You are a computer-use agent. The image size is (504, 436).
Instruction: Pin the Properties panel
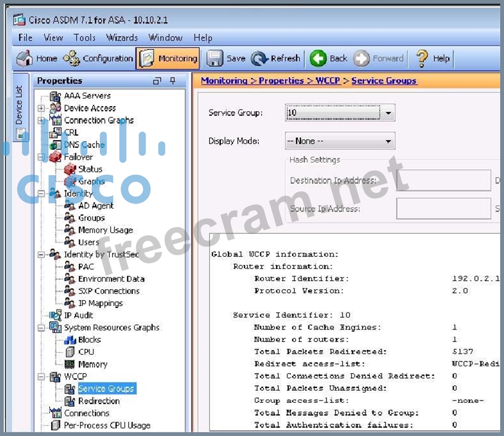pos(173,81)
